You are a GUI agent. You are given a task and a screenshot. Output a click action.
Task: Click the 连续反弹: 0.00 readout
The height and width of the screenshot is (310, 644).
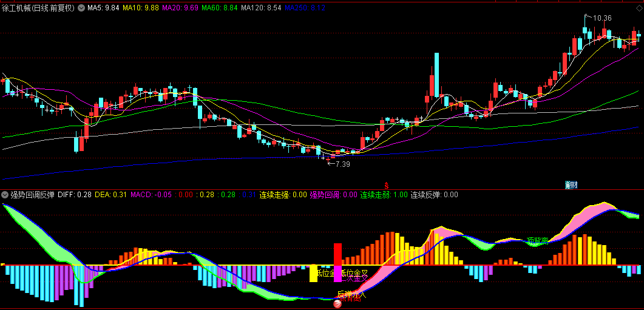[434, 195]
